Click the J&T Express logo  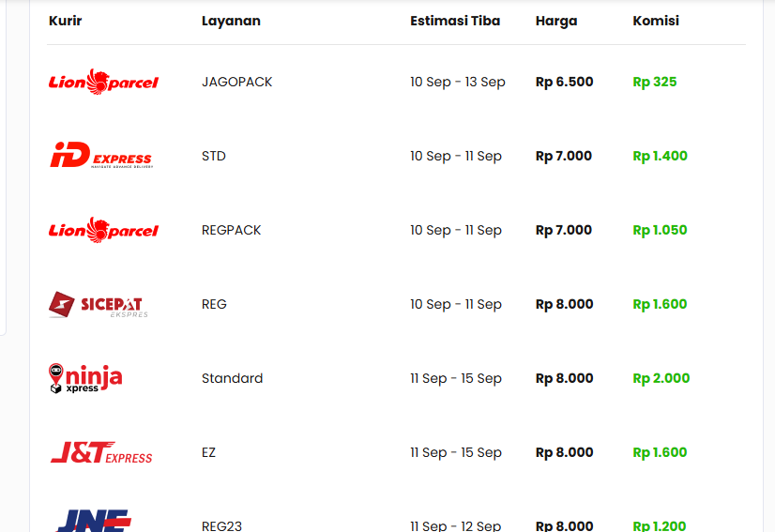[101, 452]
